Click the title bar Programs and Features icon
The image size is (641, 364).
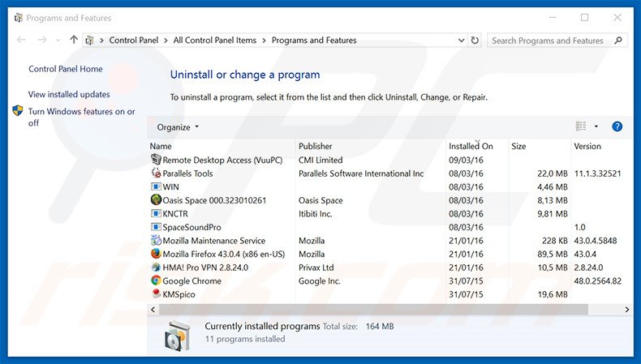18,18
